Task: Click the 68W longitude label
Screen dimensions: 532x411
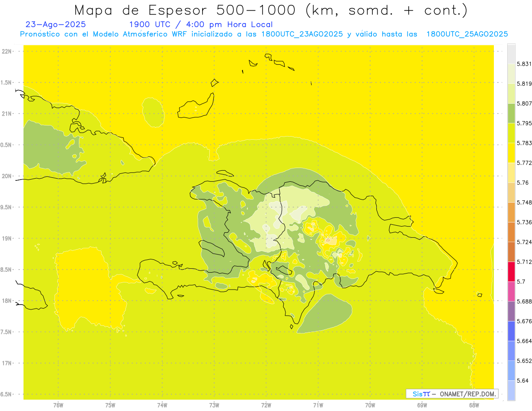Action: coord(474,405)
